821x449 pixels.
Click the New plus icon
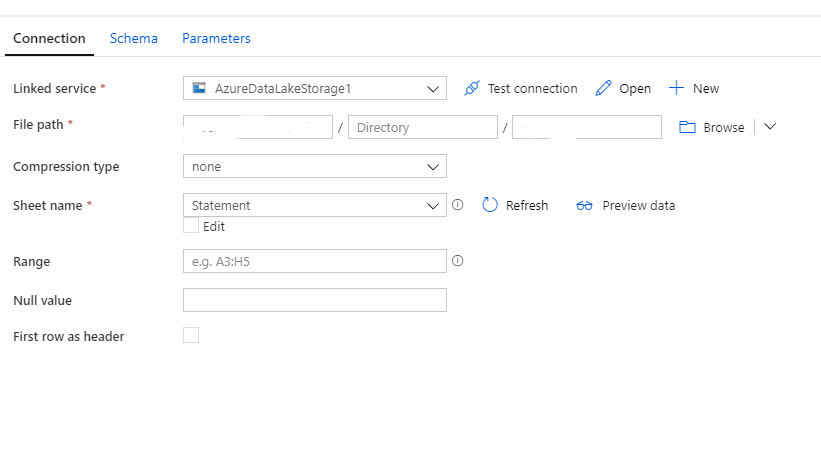pos(676,88)
